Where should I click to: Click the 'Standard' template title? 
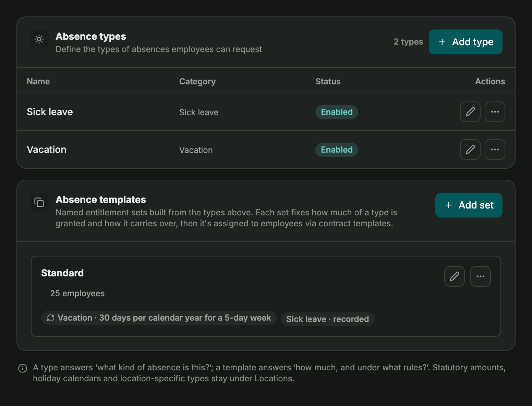coord(62,273)
